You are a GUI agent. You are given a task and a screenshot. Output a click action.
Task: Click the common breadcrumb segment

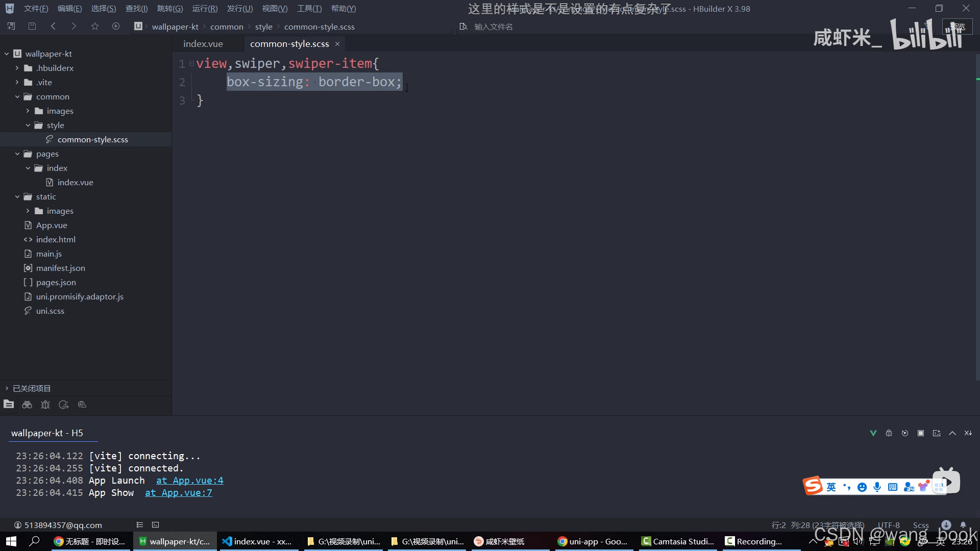pos(227,27)
